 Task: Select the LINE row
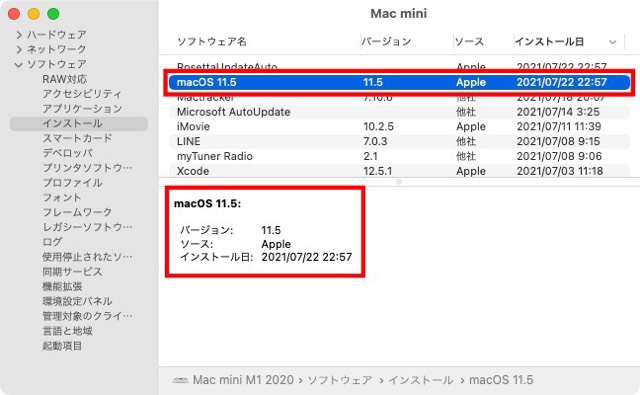coord(399,141)
